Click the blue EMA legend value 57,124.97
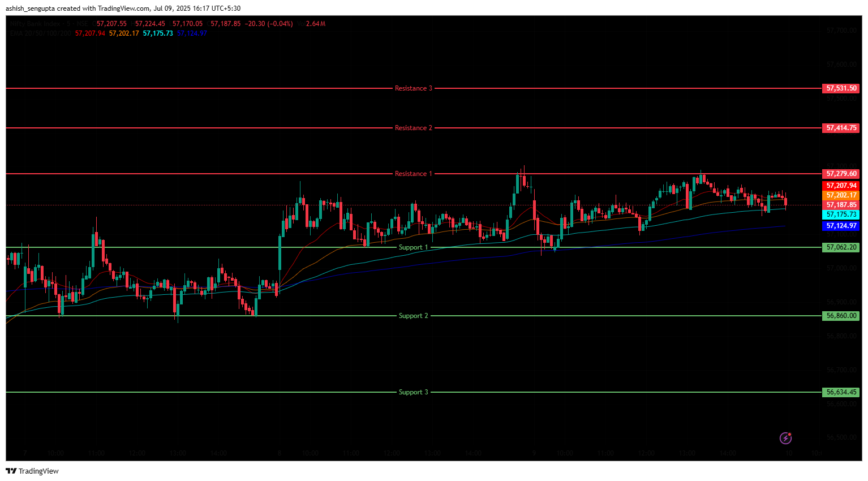Viewport: 868px width, 481px height. tap(192, 33)
